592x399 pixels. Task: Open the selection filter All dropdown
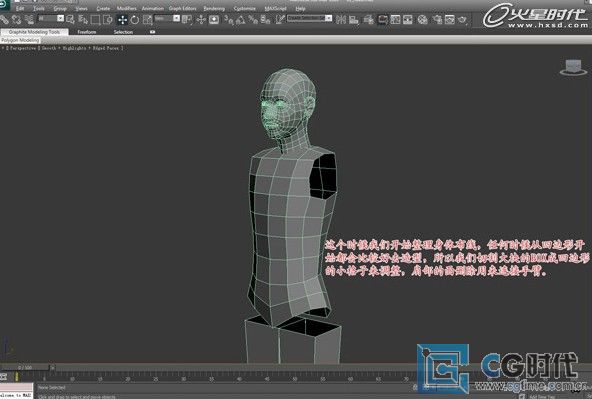[x=51, y=18]
